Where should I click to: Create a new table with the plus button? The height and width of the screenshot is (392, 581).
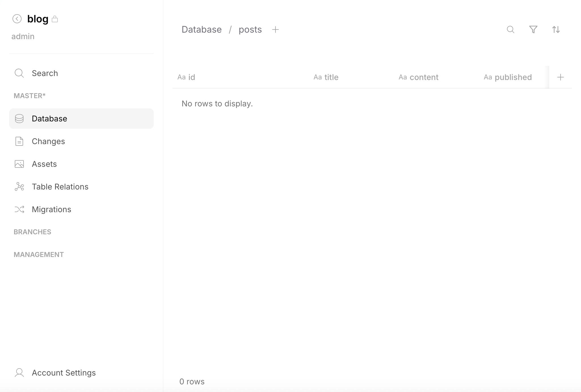click(275, 29)
